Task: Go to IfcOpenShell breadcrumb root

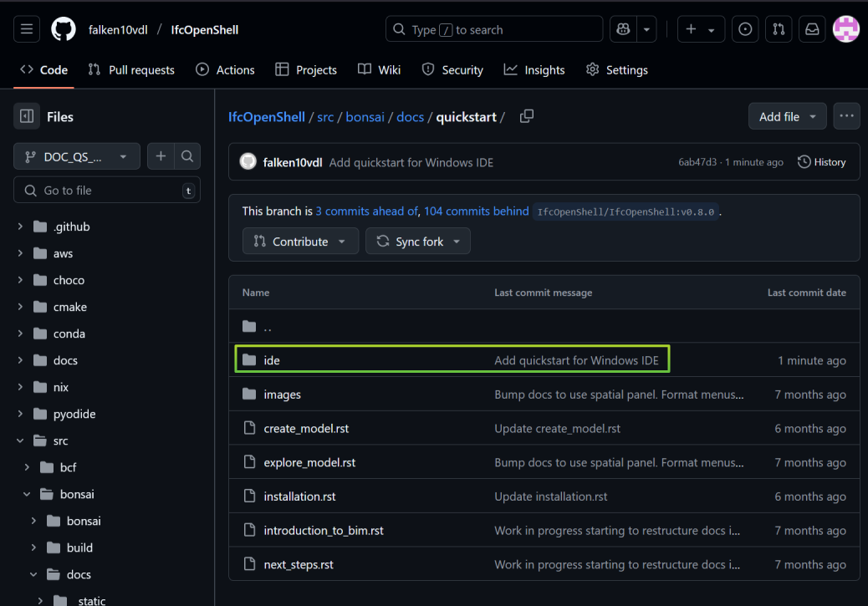Action: click(267, 117)
